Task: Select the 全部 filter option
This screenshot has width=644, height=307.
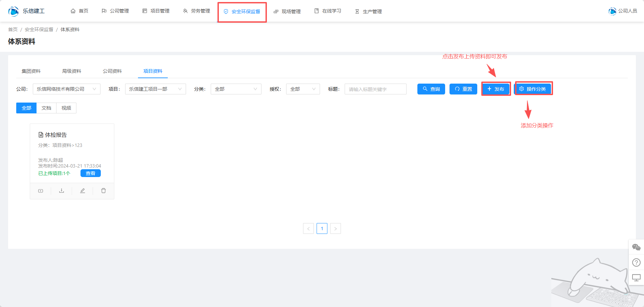Action: [x=26, y=108]
